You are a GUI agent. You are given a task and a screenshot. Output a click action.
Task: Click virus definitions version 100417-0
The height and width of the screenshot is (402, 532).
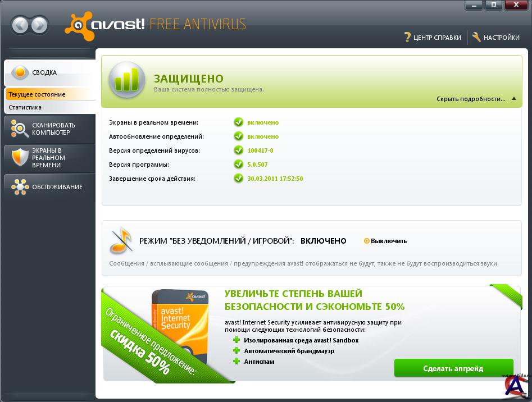[x=260, y=150]
